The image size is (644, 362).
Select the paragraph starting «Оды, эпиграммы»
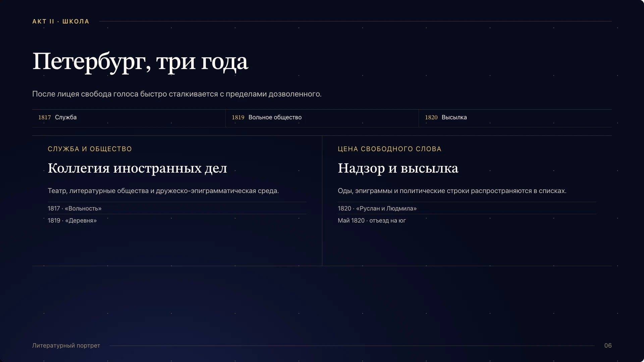pos(452,191)
